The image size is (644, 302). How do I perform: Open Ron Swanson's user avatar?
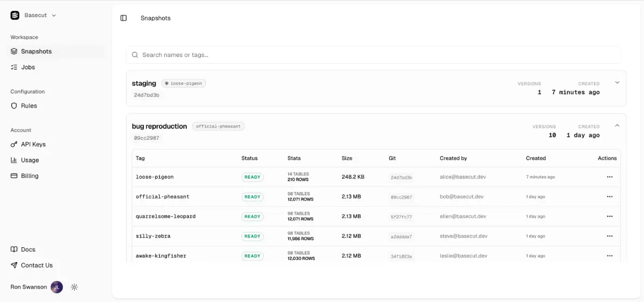(x=57, y=287)
